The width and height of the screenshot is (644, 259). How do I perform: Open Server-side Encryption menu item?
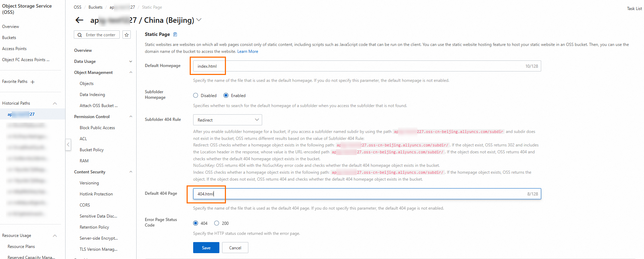pyautogui.click(x=99, y=238)
